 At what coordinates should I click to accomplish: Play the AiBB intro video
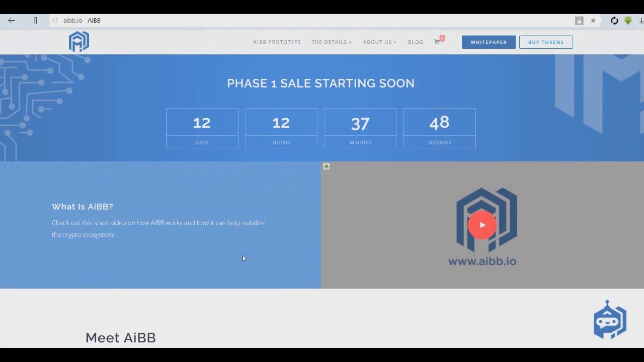pyautogui.click(x=482, y=225)
